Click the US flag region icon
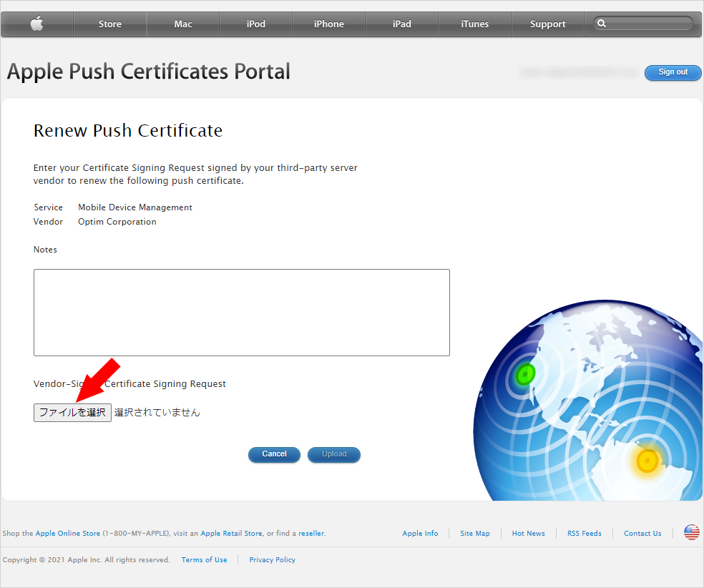 691,532
